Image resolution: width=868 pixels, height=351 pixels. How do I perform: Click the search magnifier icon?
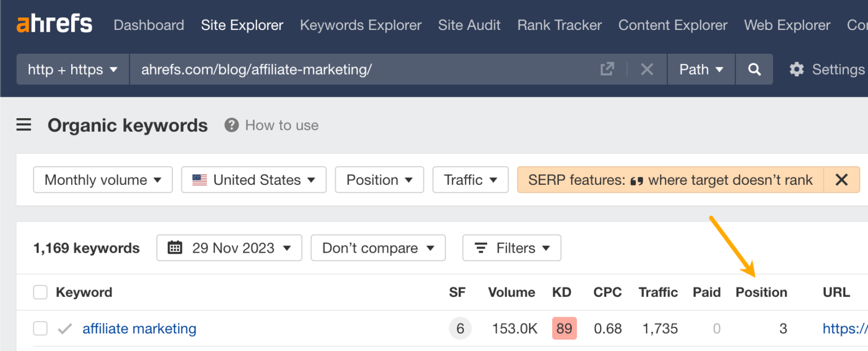point(754,69)
